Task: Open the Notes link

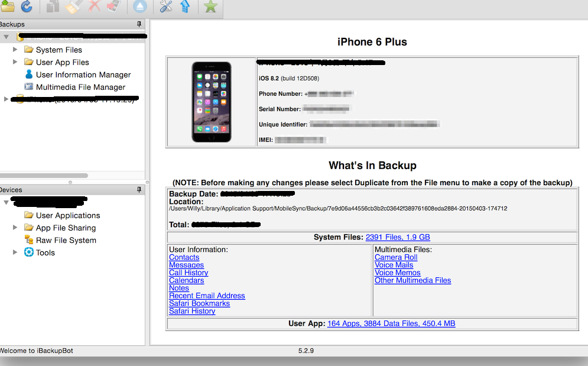Action: pyautogui.click(x=179, y=288)
